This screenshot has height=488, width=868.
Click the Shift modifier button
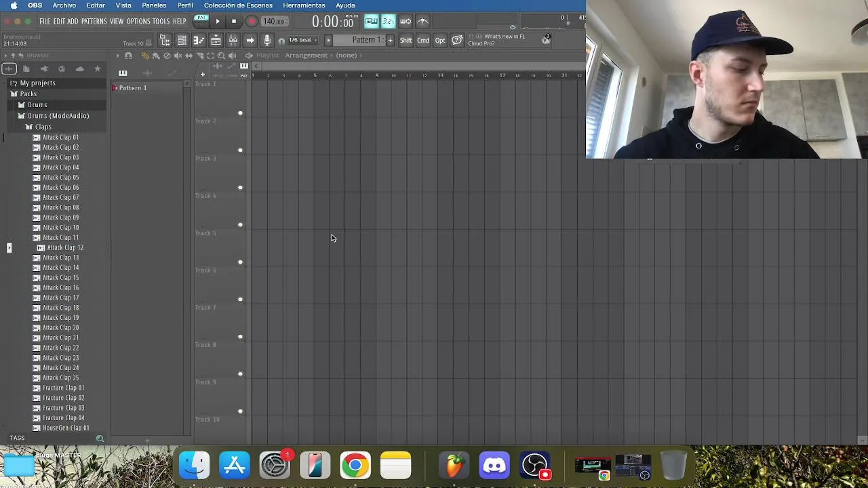coord(406,41)
